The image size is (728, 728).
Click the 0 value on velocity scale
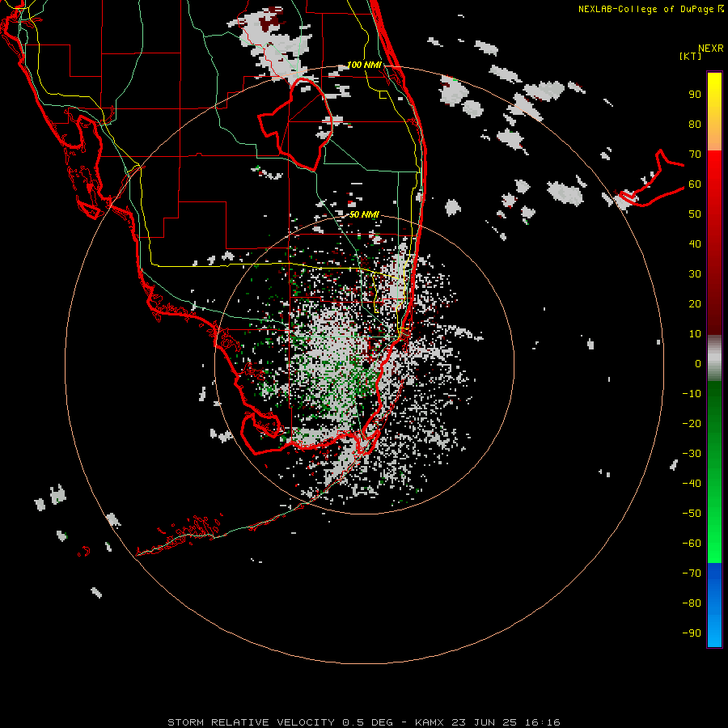click(698, 364)
